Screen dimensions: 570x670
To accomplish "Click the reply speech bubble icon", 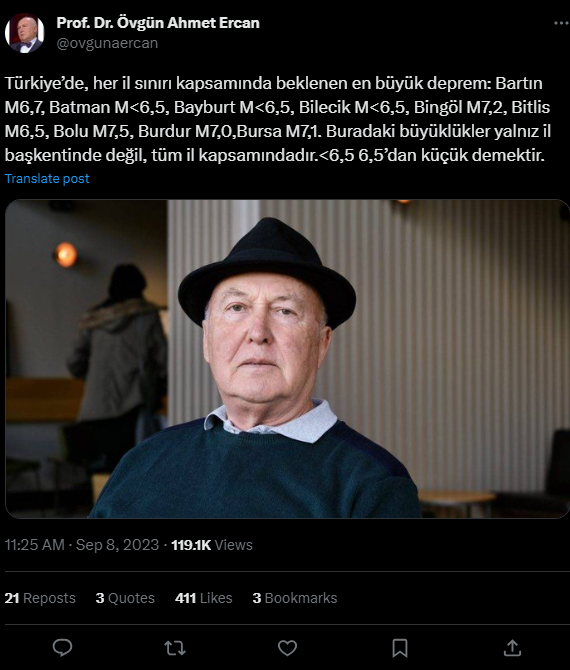I will coord(62,648).
